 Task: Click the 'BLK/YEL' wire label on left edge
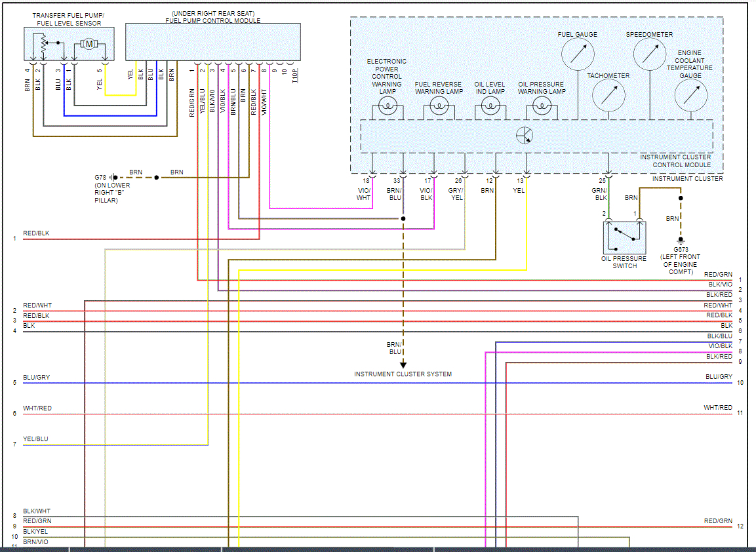35,531
